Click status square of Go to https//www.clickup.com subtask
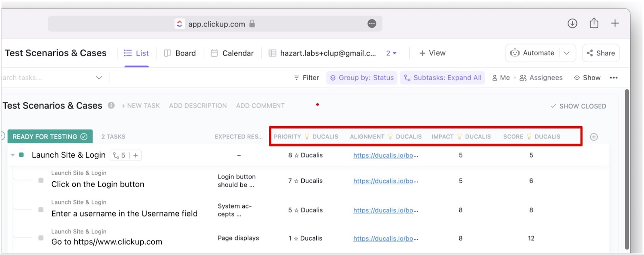The image size is (644, 255). click(41, 238)
